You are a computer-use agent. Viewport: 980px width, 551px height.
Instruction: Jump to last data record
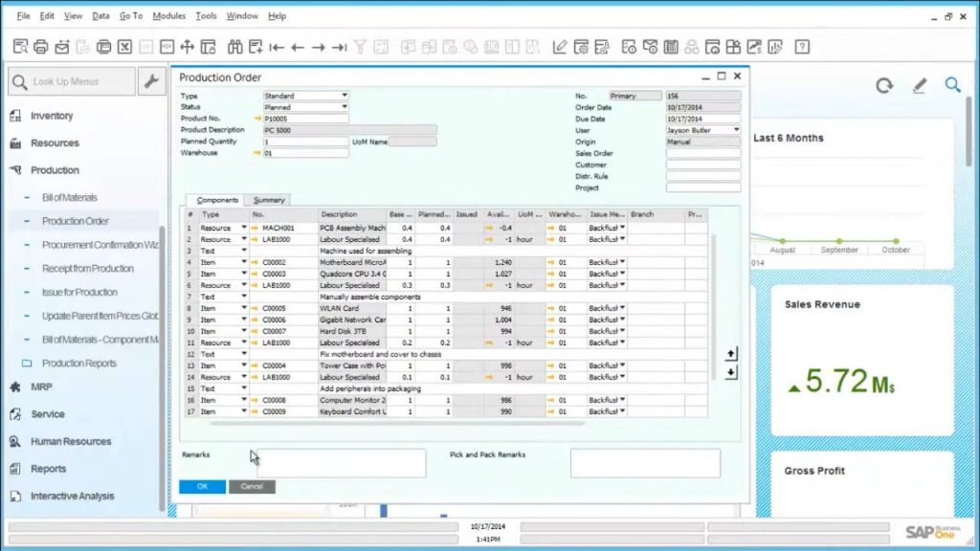[340, 47]
